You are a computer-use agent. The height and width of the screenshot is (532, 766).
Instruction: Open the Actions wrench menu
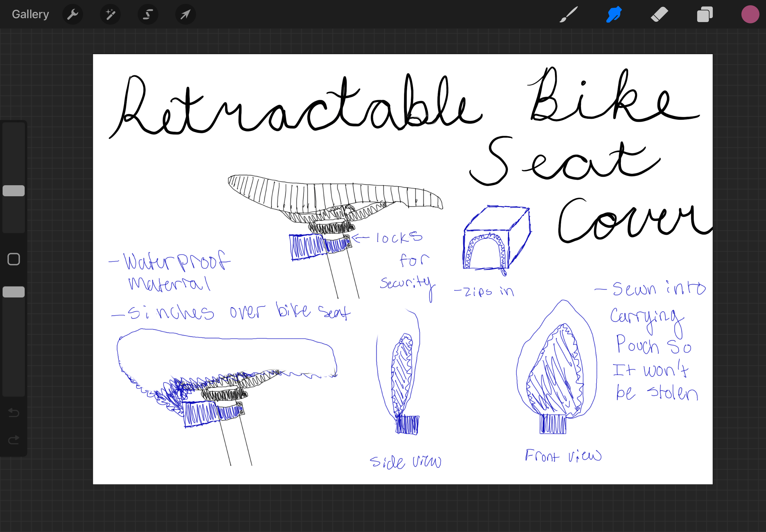pos(72,14)
